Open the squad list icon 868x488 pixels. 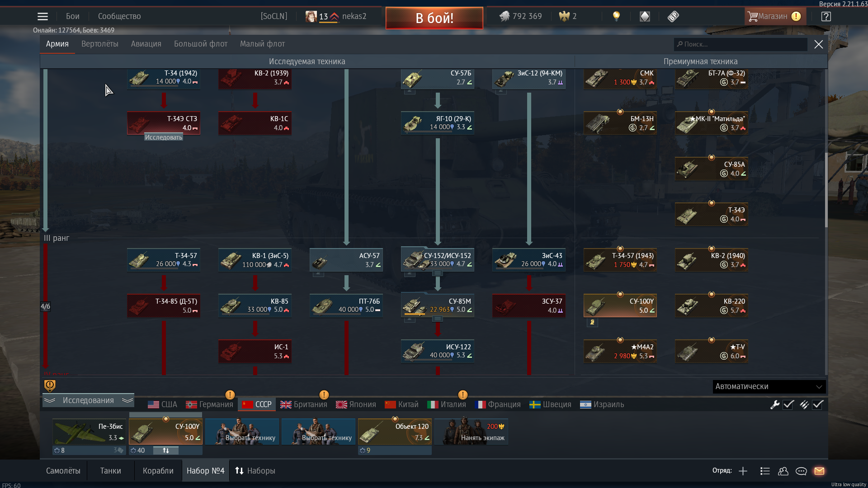coord(765,471)
